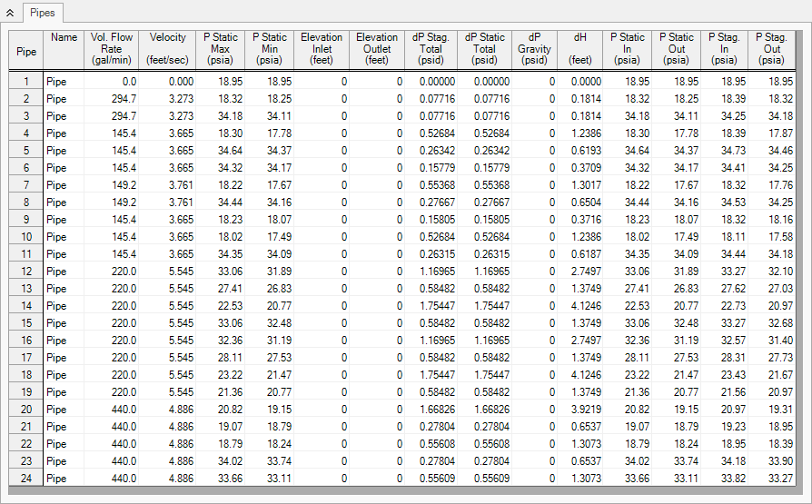Select the Name column header
Image resolution: width=812 pixels, height=504 pixels.
[64, 38]
